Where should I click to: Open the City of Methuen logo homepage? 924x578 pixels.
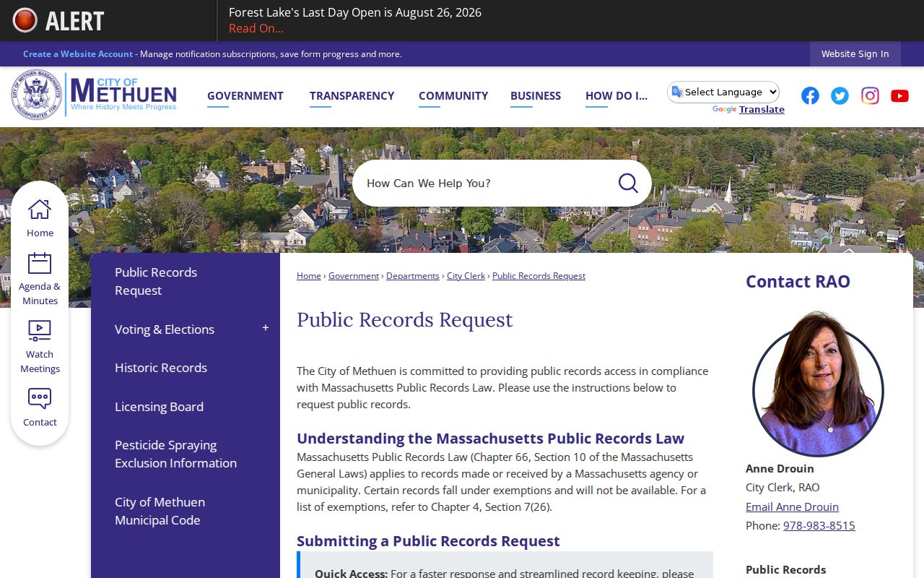[94, 95]
